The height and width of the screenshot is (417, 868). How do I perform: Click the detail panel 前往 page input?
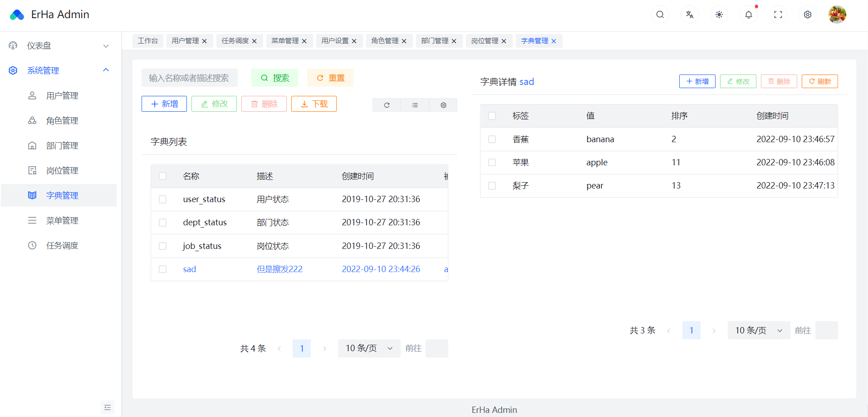tap(827, 330)
